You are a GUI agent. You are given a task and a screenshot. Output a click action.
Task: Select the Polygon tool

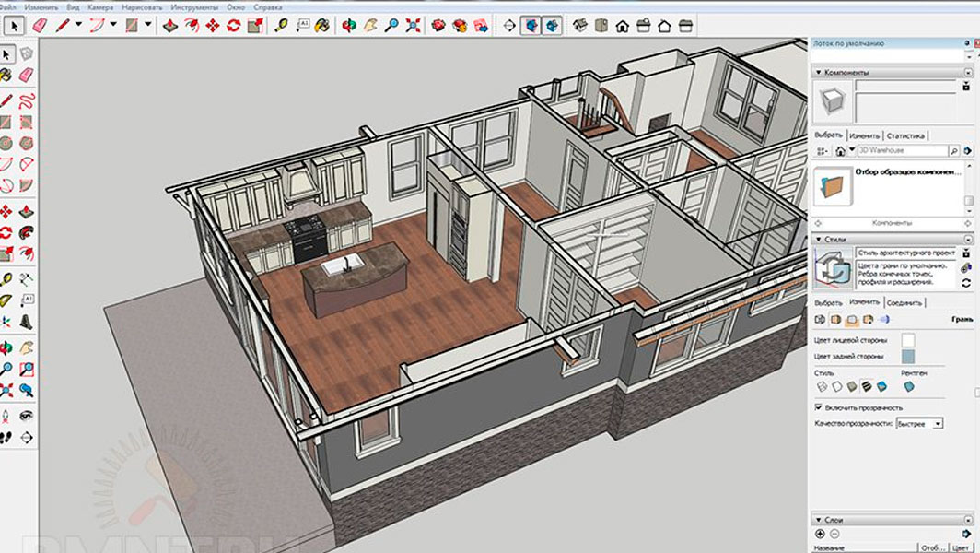point(26,143)
